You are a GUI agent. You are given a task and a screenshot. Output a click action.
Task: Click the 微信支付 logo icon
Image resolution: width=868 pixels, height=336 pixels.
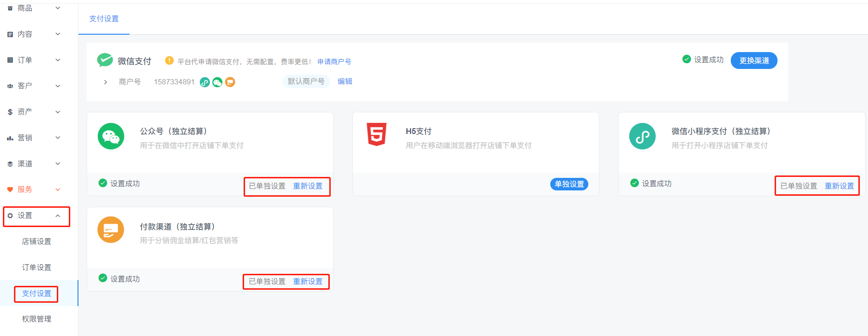105,60
